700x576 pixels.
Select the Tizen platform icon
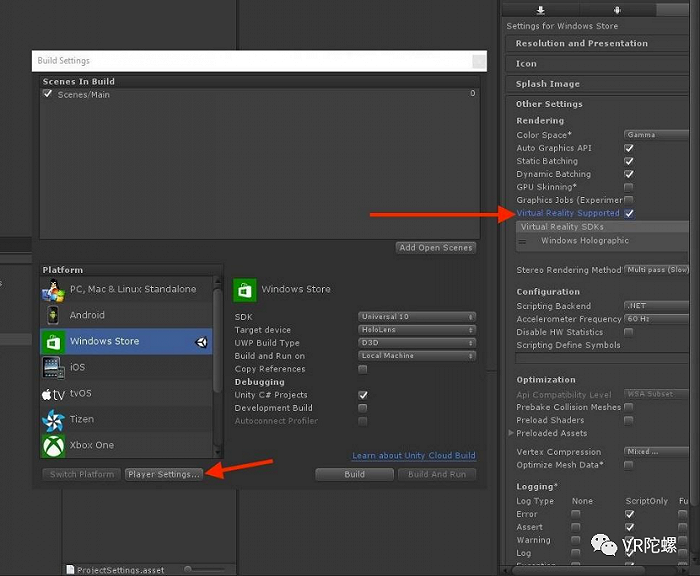[53, 419]
